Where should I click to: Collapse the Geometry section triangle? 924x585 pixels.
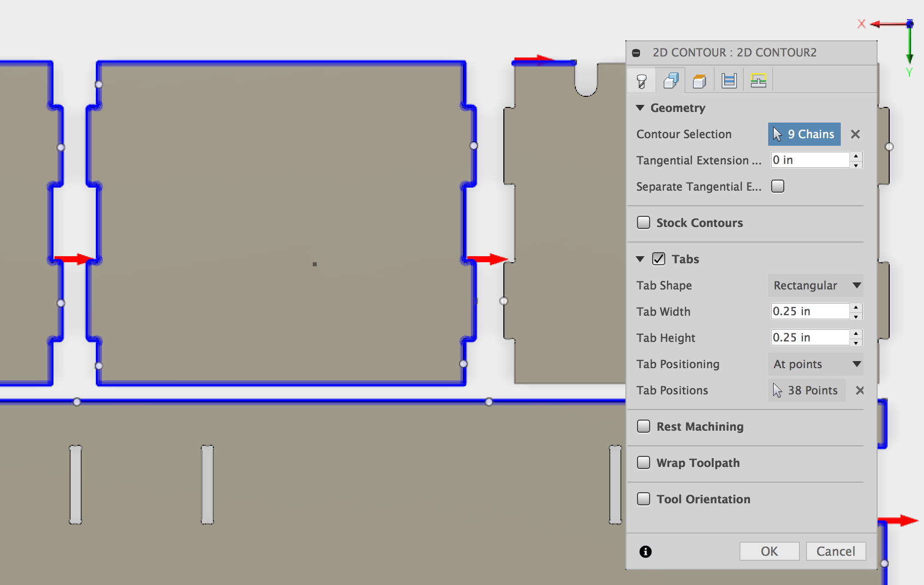coord(640,107)
